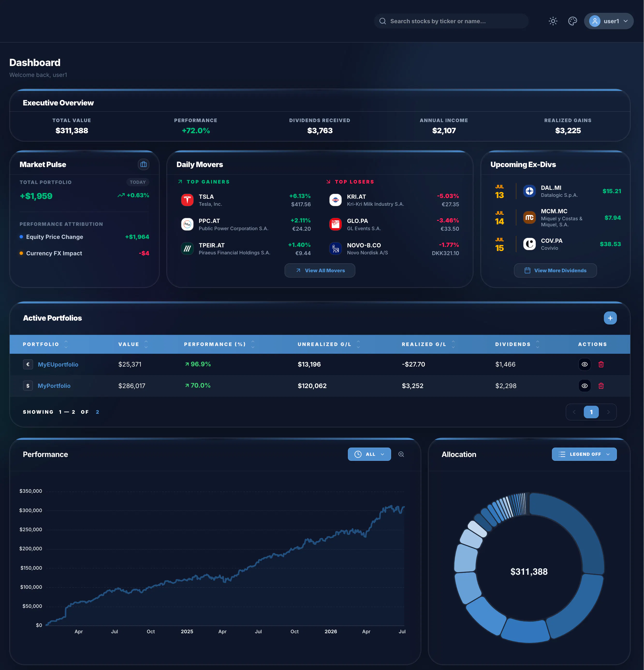The height and width of the screenshot is (670, 644).
Task: Delete the MyPortfolio row trash icon
Action: 601,386
